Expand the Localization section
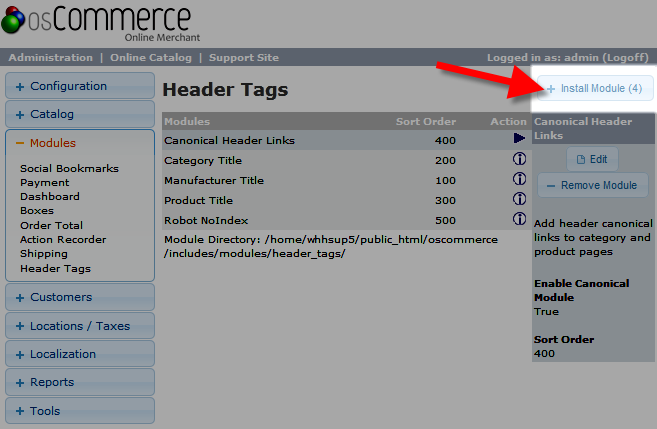The image size is (657, 429). (80, 354)
